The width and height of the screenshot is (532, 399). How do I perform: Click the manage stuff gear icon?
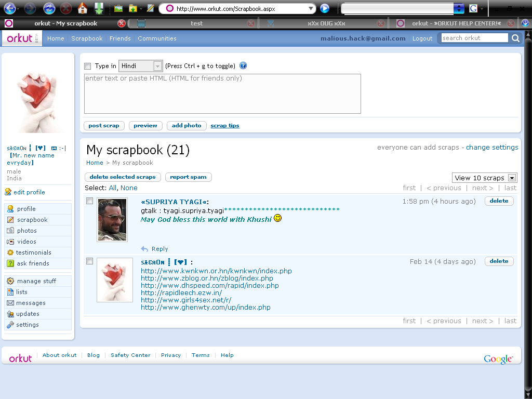(x=10, y=281)
